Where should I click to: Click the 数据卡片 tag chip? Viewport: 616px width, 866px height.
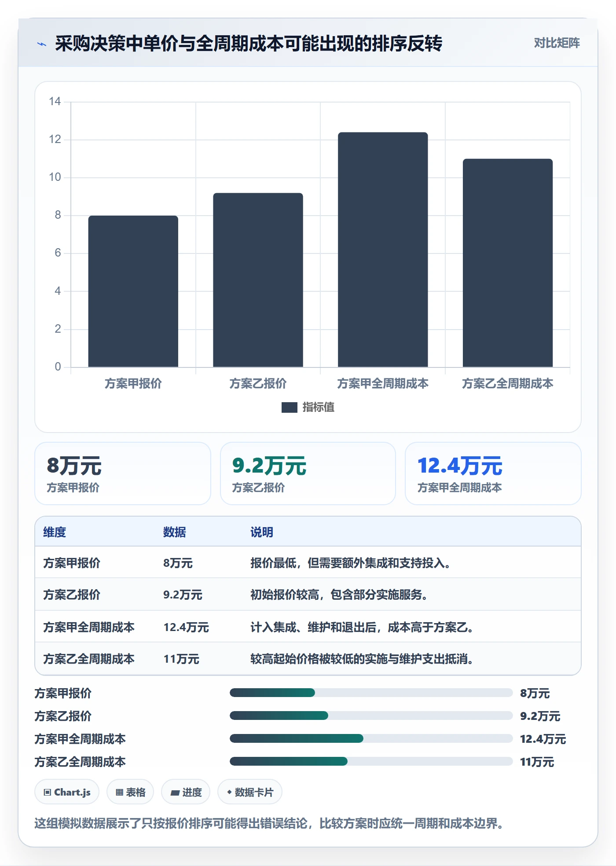click(x=250, y=792)
